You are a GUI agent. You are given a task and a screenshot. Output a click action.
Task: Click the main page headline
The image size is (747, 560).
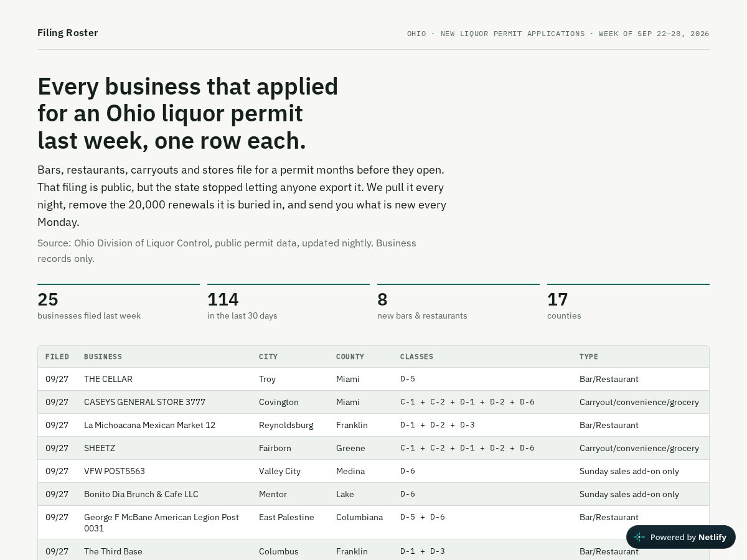coord(187,113)
